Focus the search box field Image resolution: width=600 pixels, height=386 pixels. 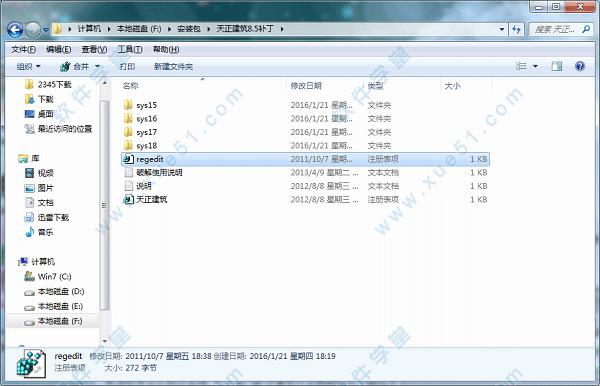point(560,29)
